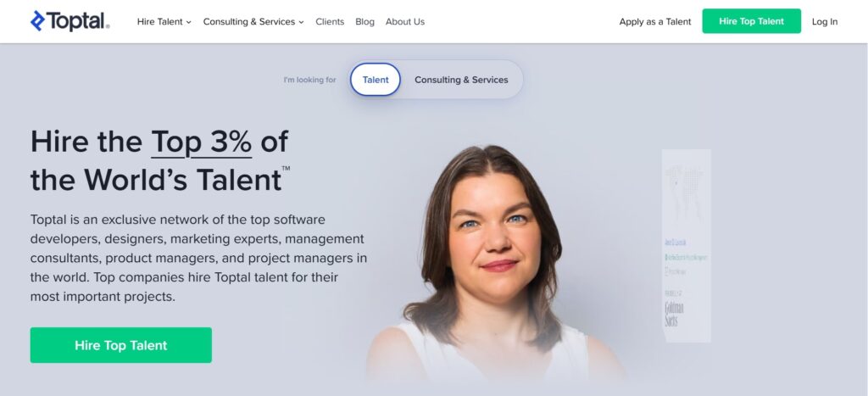Click the large green Hire Top Talent button
The width and height of the screenshot is (868, 396).
pos(120,345)
